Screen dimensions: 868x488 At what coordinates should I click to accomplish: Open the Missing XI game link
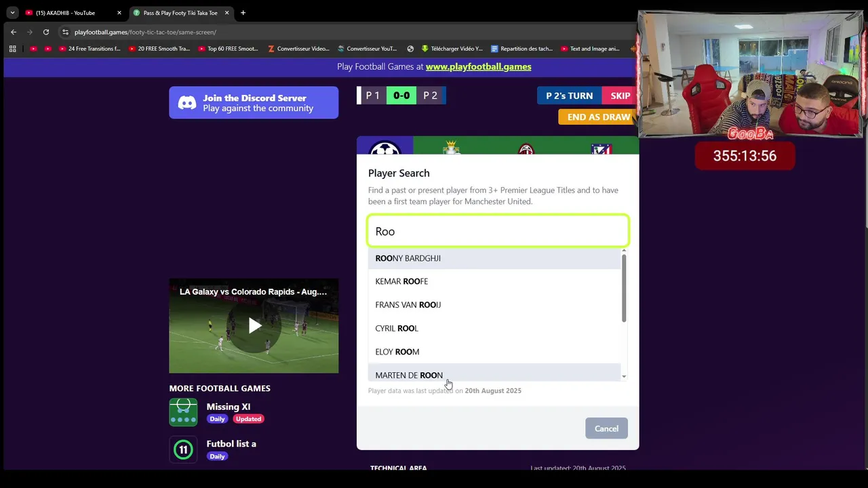click(229, 407)
